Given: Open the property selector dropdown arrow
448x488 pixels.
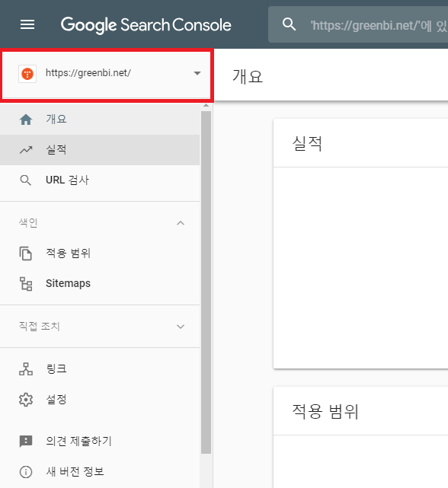Looking at the screenshot, I should point(197,73).
